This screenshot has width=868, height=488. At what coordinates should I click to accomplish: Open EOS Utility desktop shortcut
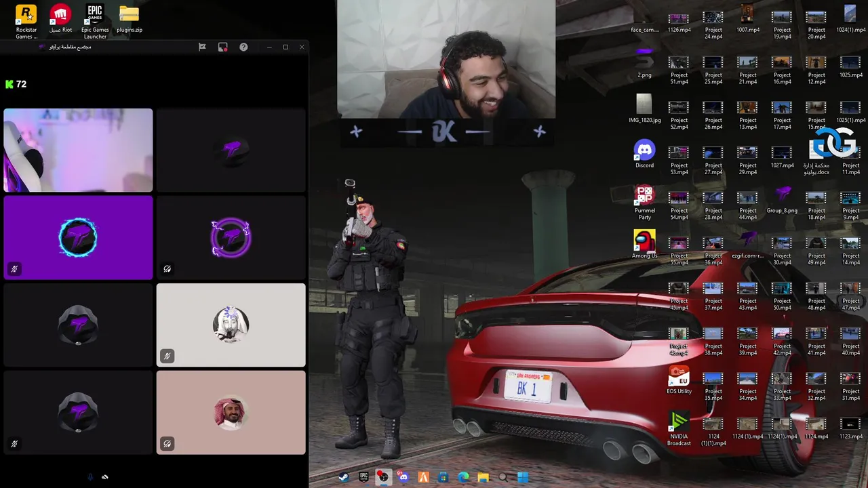[x=679, y=381]
